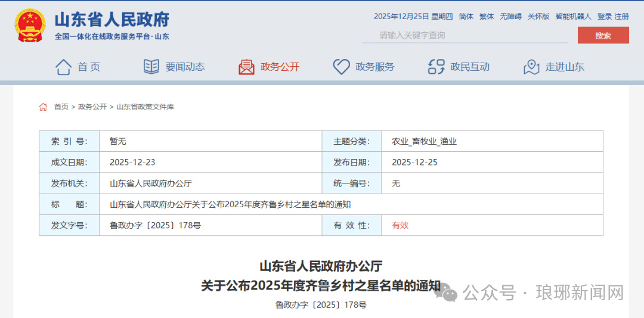Screen dimensions: 644x318
Task: Switch to 简体 simplified Chinese
Action: pyautogui.click(x=466, y=17)
